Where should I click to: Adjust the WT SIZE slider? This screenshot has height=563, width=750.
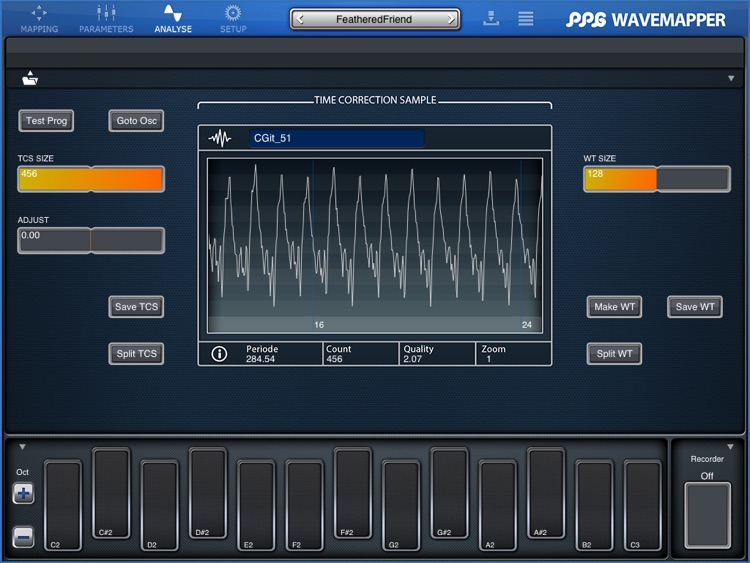click(657, 179)
